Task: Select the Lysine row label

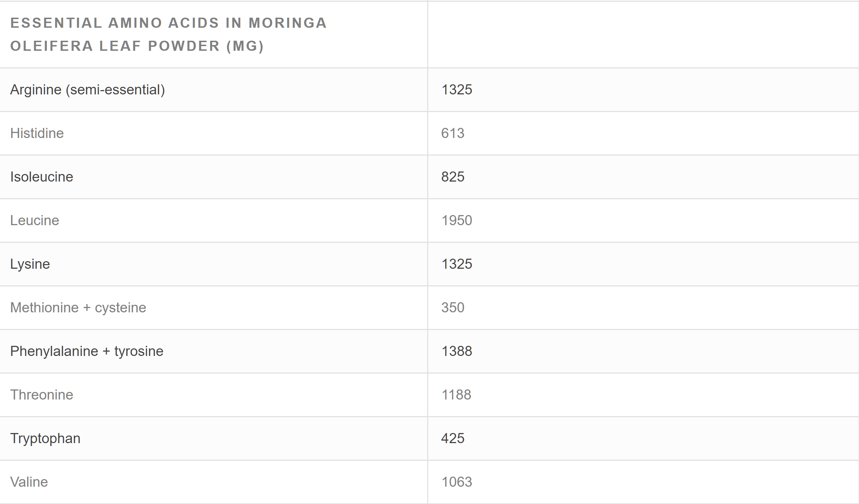Action: [30, 264]
